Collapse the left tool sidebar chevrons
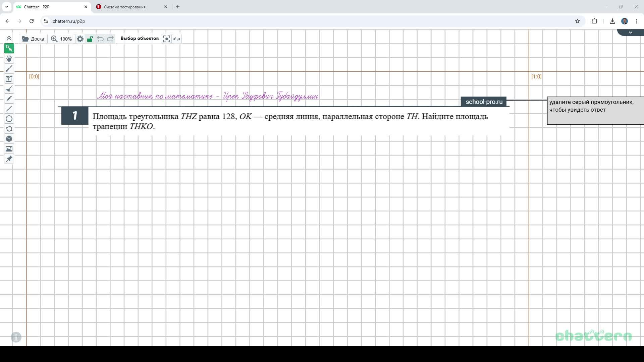Image resolution: width=644 pixels, height=362 pixels. [x=9, y=39]
